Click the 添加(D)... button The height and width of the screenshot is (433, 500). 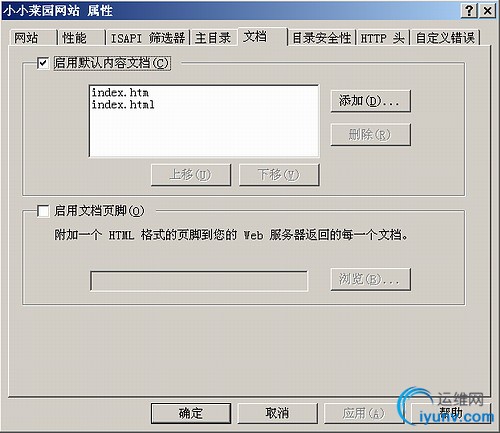click(370, 101)
